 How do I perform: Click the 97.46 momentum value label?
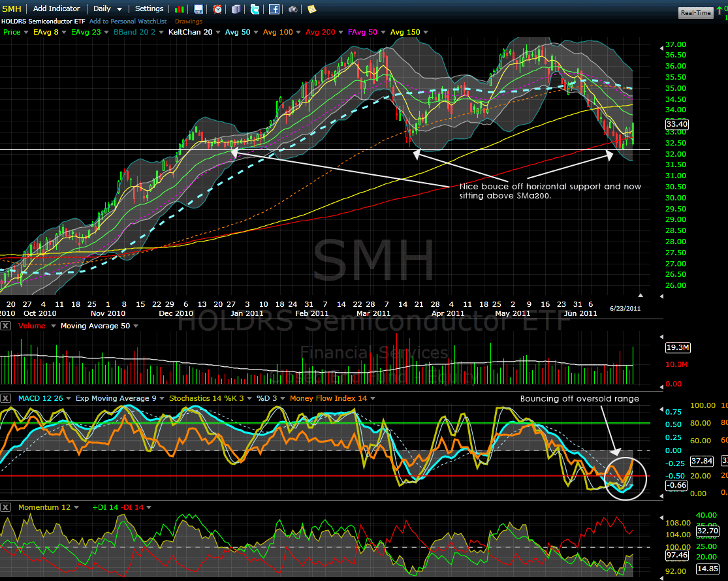676,555
